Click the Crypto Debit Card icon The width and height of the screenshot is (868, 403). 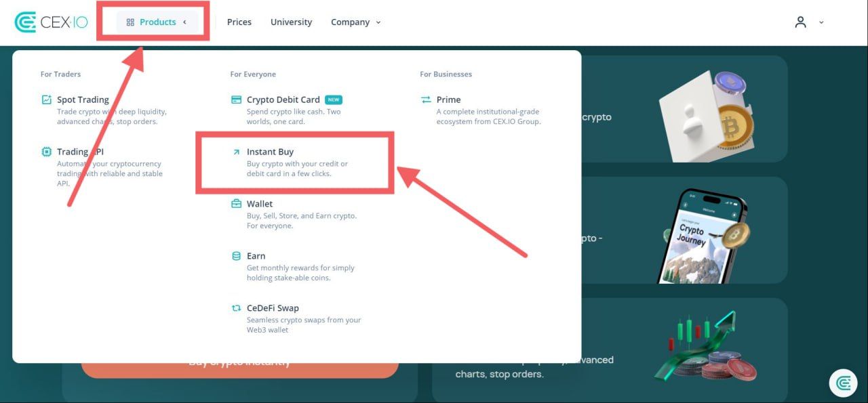pyautogui.click(x=236, y=100)
